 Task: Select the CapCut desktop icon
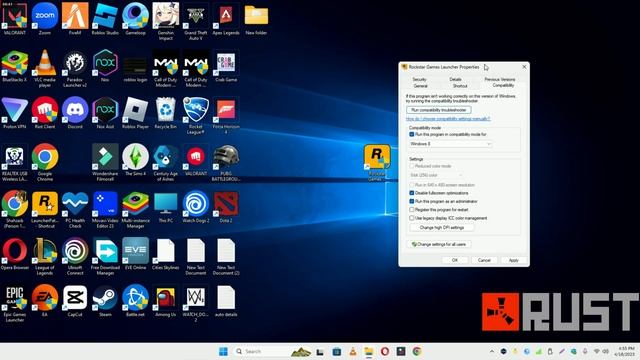tap(75, 300)
